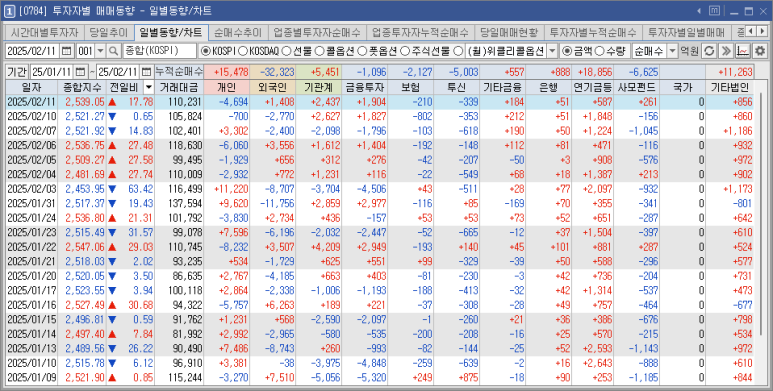Click 외국인 value -11,756
Viewport: 773px width, 391px height.
point(276,204)
